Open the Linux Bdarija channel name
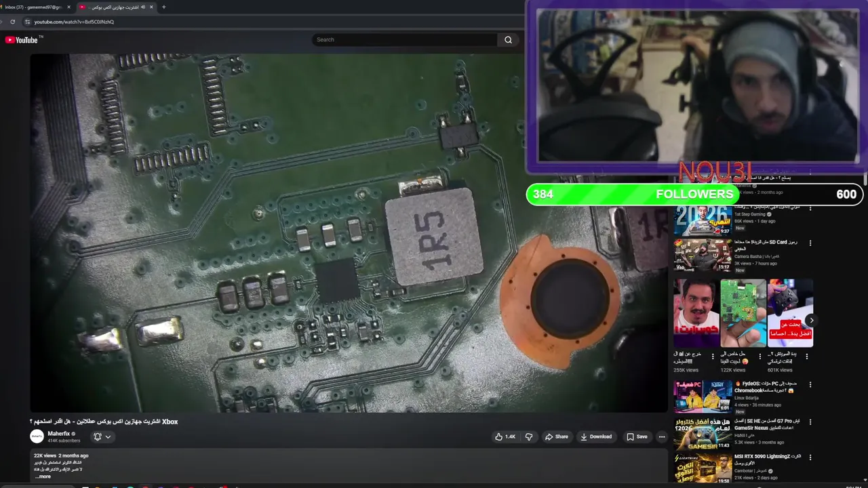The width and height of the screenshot is (868, 488). pyautogui.click(x=747, y=398)
